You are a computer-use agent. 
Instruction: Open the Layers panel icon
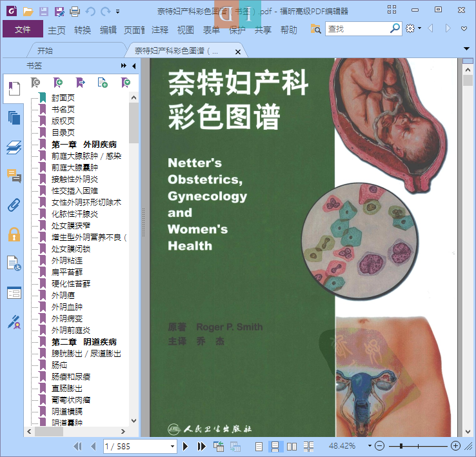pos(14,147)
